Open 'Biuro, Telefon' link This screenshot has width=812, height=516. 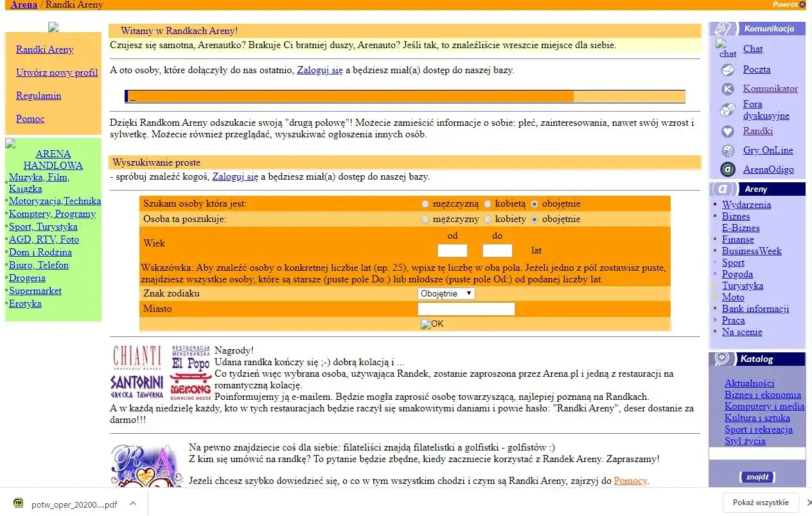(39, 265)
